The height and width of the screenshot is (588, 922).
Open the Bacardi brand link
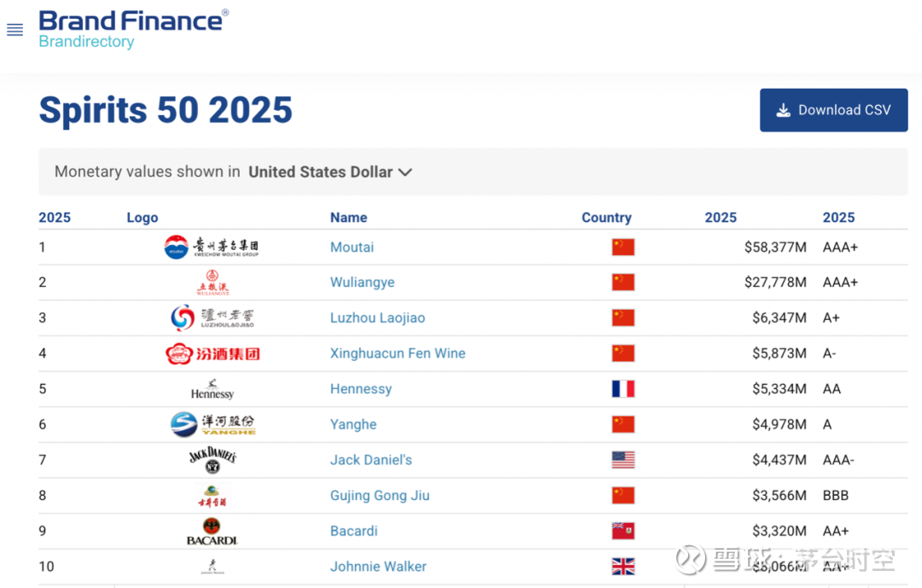tap(354, 531)
